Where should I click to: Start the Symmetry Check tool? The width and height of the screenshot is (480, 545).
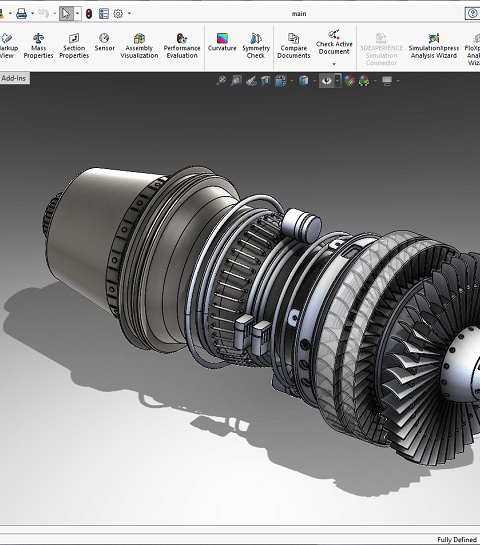256,46
